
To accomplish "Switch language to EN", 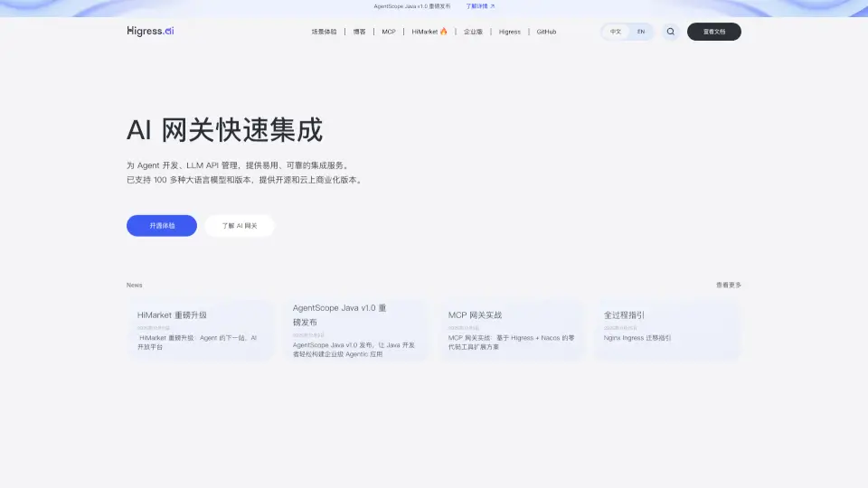I will point(640,32).
